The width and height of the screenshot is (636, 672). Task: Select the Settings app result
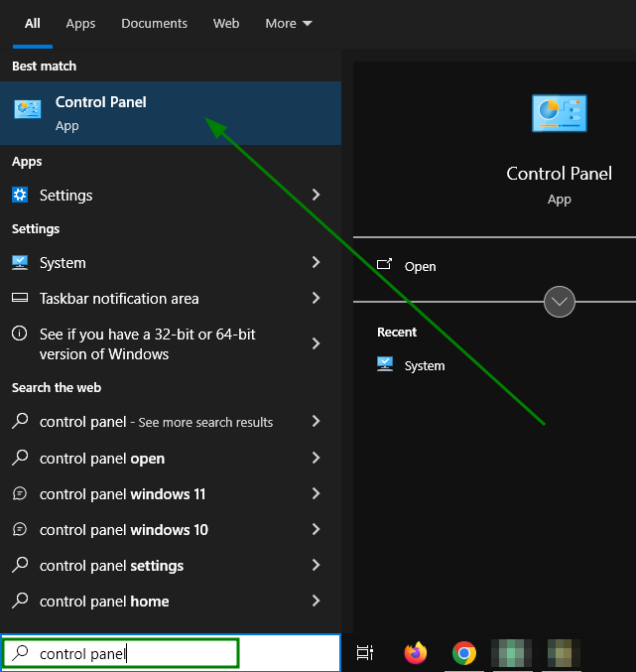click(x=171, y=195)
